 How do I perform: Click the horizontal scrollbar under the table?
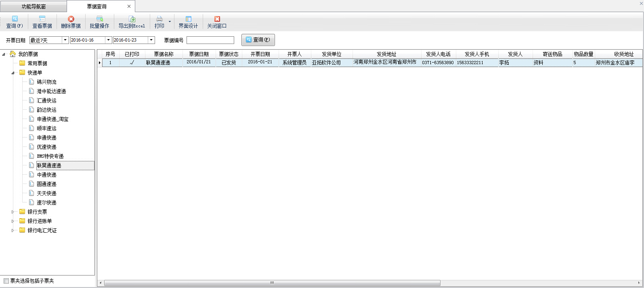tap(272, 283)
